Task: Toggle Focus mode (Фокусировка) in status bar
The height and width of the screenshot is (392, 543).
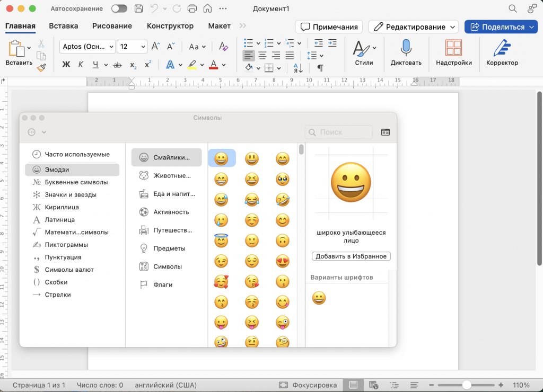Action: point(308,385)
